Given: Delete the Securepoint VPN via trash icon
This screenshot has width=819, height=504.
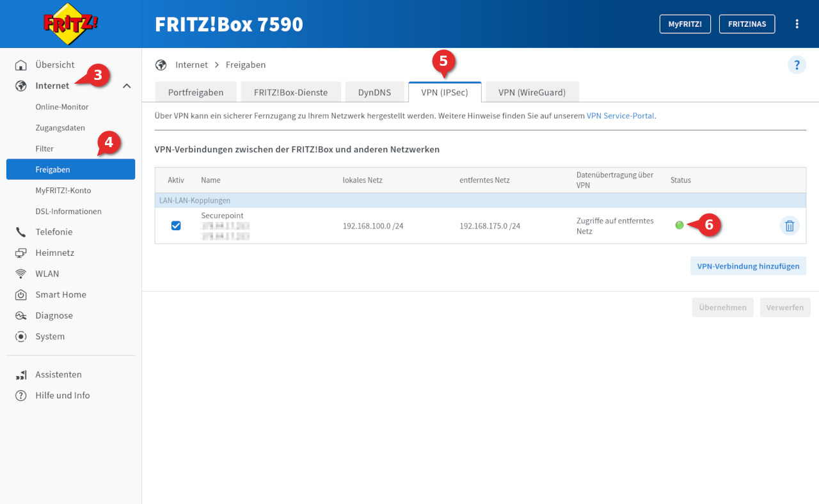Looking at the screenshot, I should click(x=789, y=225).
